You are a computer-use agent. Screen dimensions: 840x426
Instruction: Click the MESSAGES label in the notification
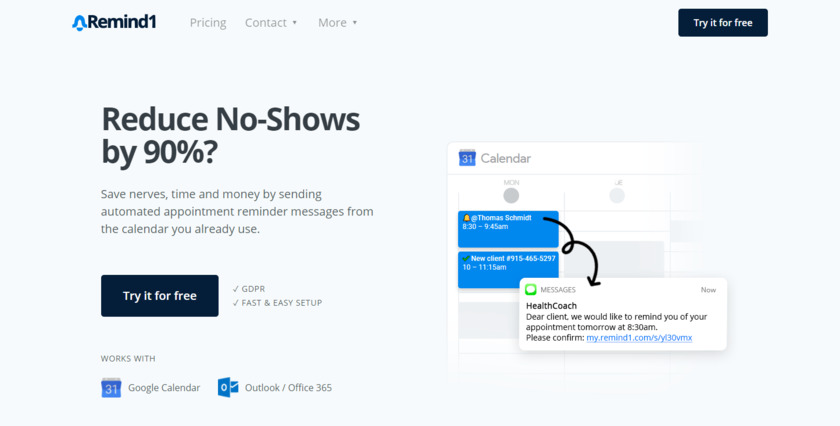click(x=558, y=290)
